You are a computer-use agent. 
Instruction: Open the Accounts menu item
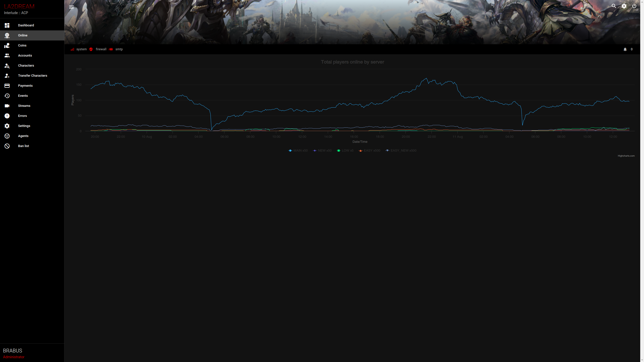coord(25,56)
